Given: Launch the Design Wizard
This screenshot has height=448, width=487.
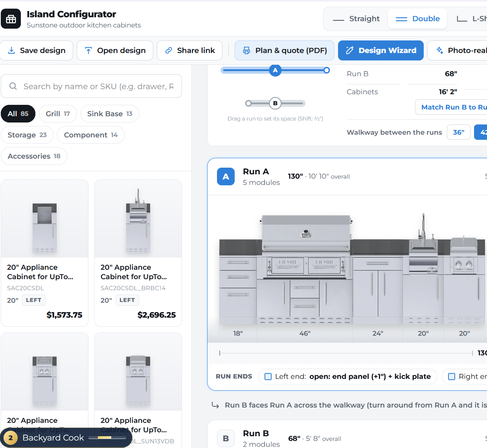Looking at the screenshot, I should pos(381,50).
